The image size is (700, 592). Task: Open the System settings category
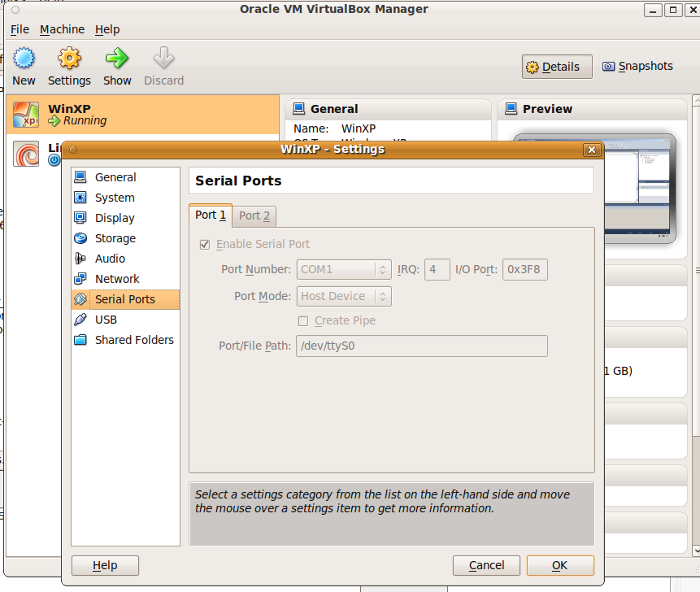[125, 198]
